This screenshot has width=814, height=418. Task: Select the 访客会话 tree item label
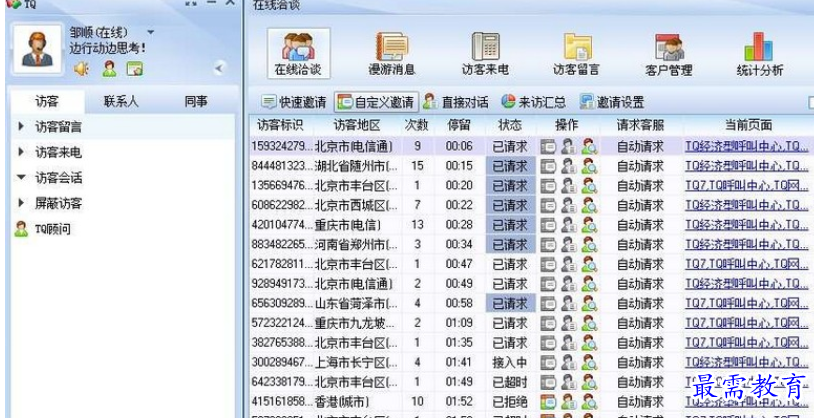coord(59,178)
